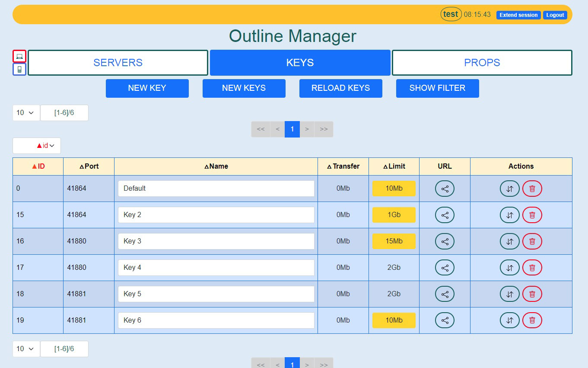The height and width of the screenshot is (368, 588).
Task: Click the delete icon for the Default key
Action: click(x=532, y=189)
